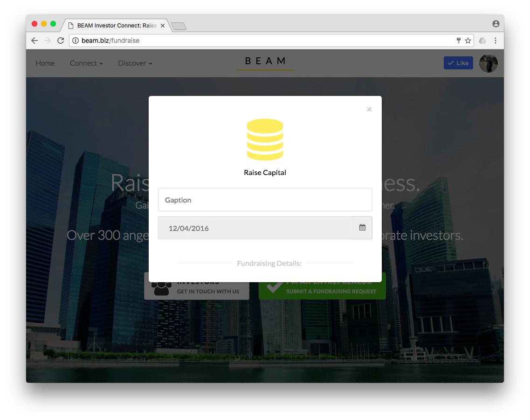The height and width of the screenshot is (420, 530).
Task: Reload the page with refresh icon
Action: 61,41
